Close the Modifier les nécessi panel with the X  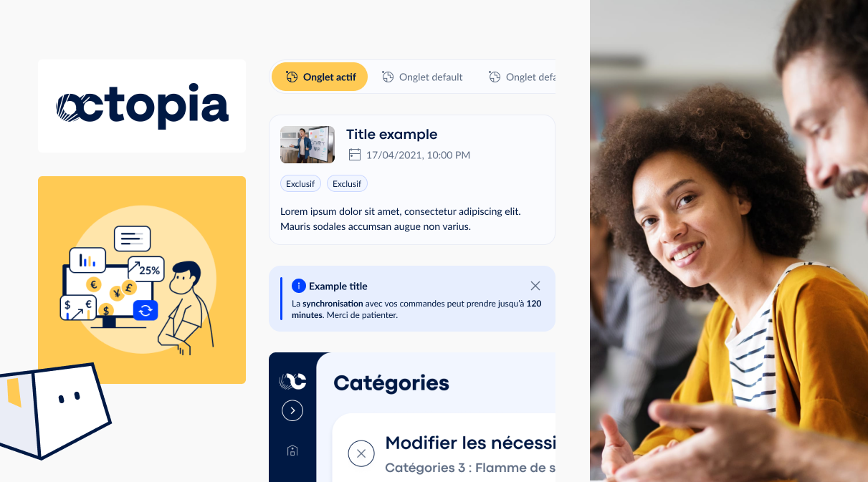(361, 453)
